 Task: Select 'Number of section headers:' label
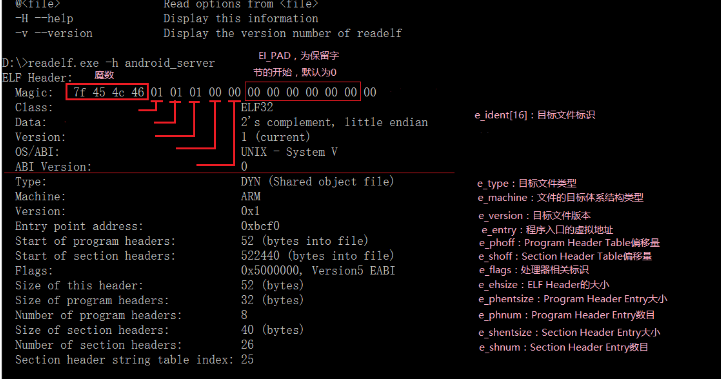click(x=98, y=345)
